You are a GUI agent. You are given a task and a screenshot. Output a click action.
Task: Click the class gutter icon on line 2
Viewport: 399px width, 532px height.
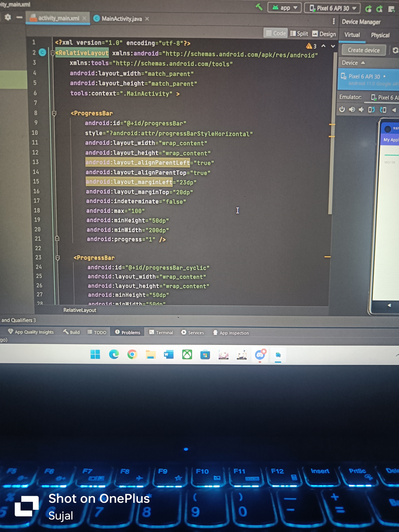(42, 52)
